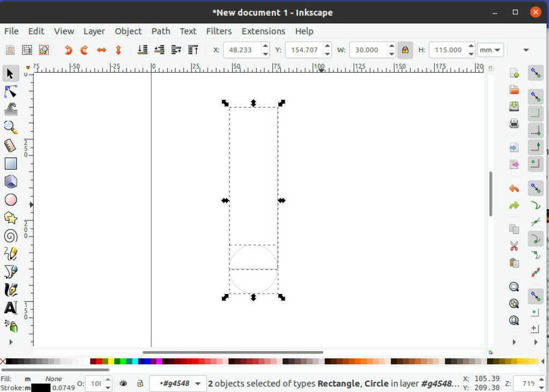Expand commands bar overflow arrow

[514, 342]
